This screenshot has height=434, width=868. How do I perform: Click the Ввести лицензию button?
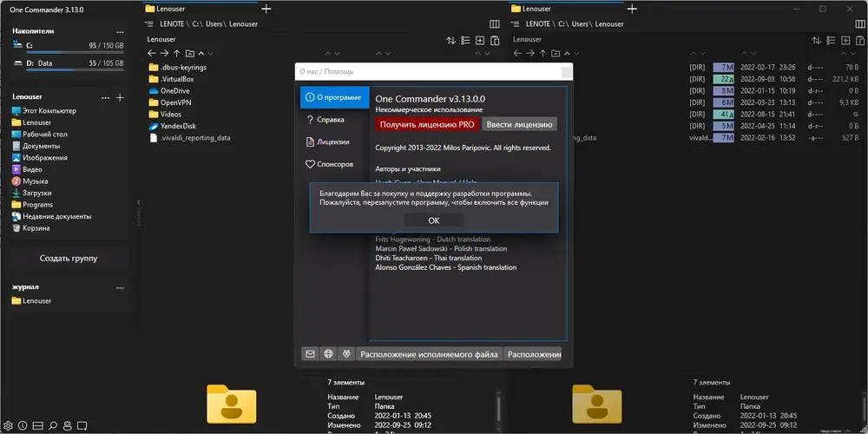click(519, 124)
